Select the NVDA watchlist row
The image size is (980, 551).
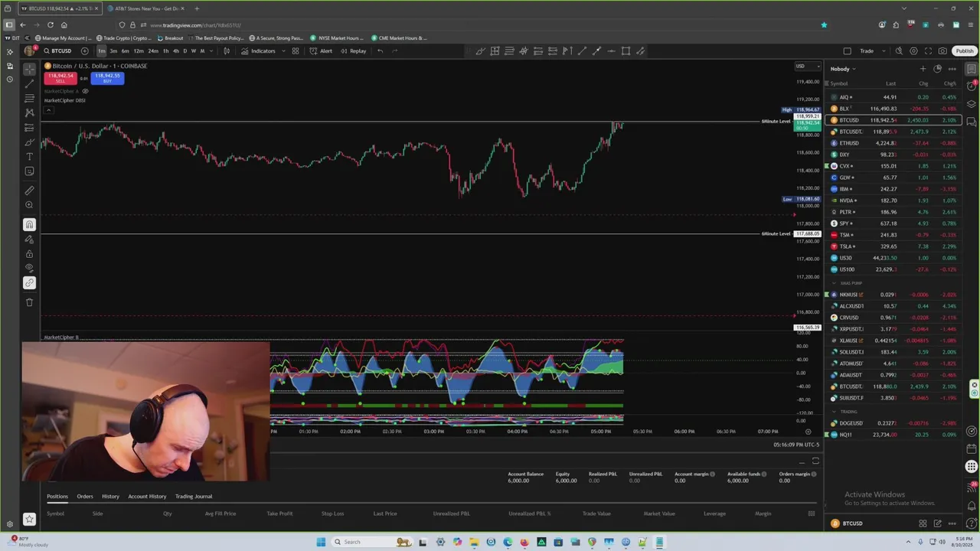coord(893,201)
